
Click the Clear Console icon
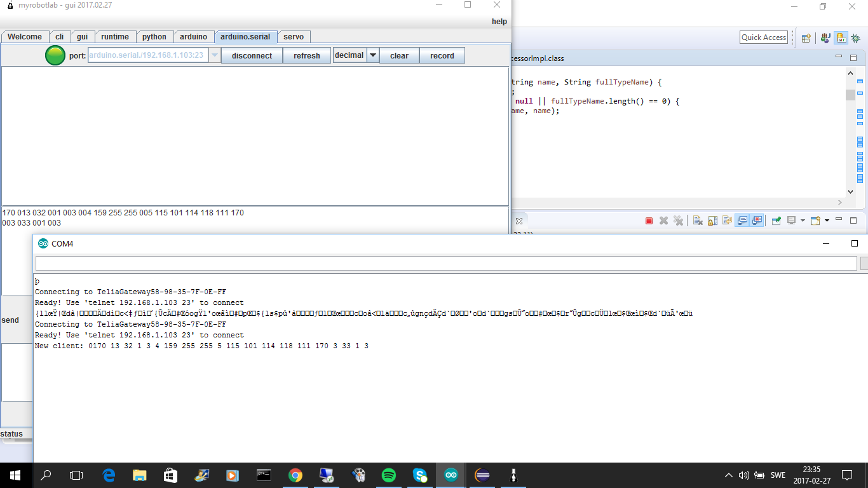698,220
